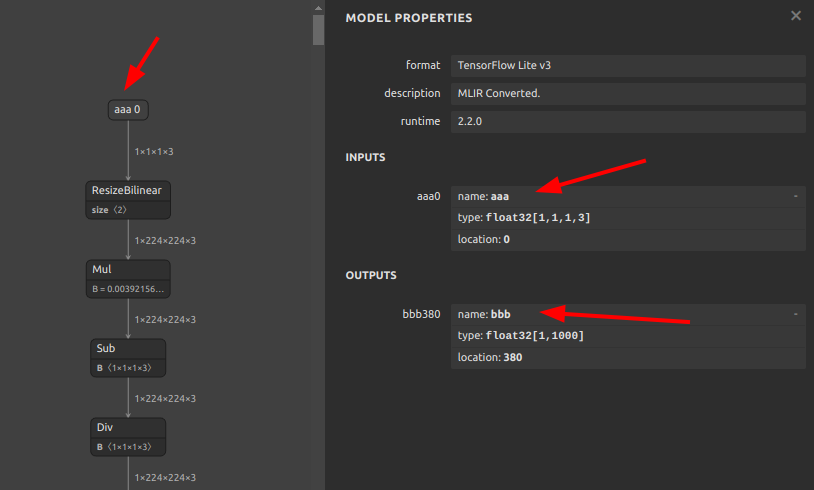The height and width of the screenshot is (490, 814).
Task: Click Mul node's B value attribute
Action: pos(128,289)
